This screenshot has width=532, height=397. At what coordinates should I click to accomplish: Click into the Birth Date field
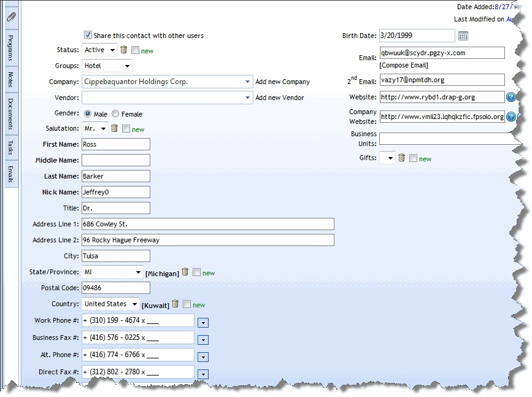pos(417,36)
